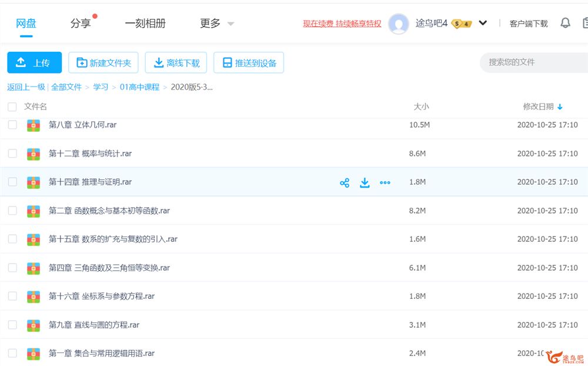Open file 第十五章 数系的扩充与复数的引入.rar

coord(113,239)
